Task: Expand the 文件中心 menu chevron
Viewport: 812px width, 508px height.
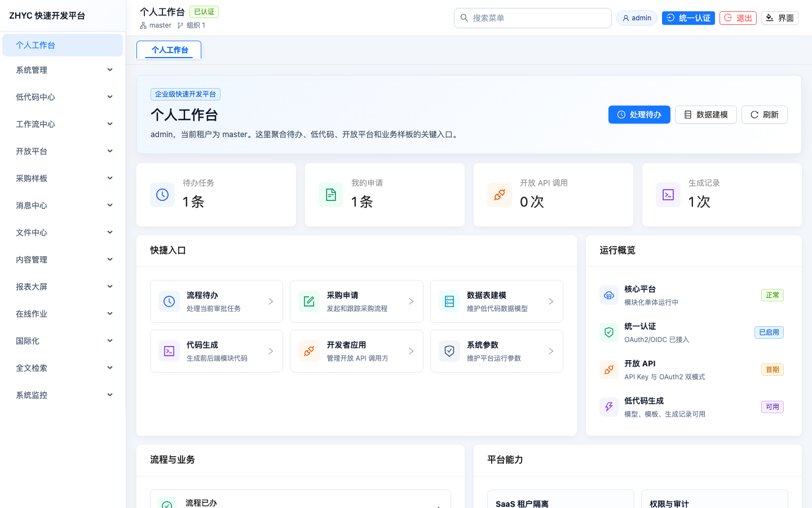Action: tap(110, 233)
